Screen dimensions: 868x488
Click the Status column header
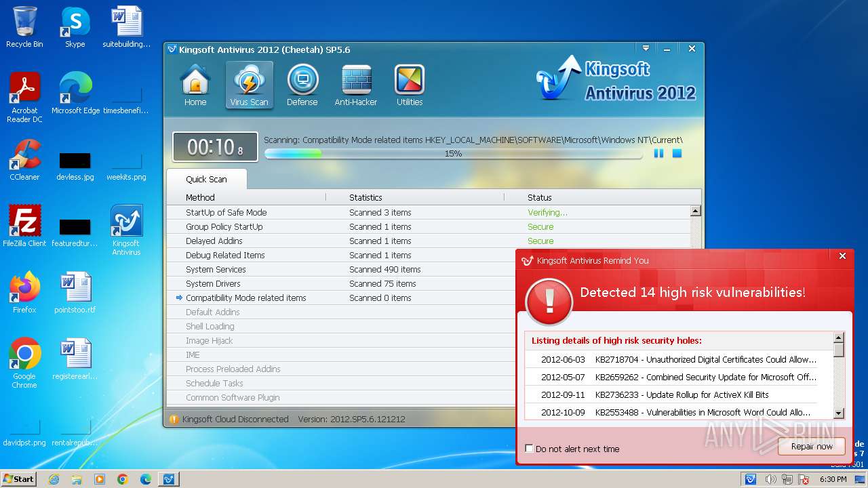[x=540, y=197]
